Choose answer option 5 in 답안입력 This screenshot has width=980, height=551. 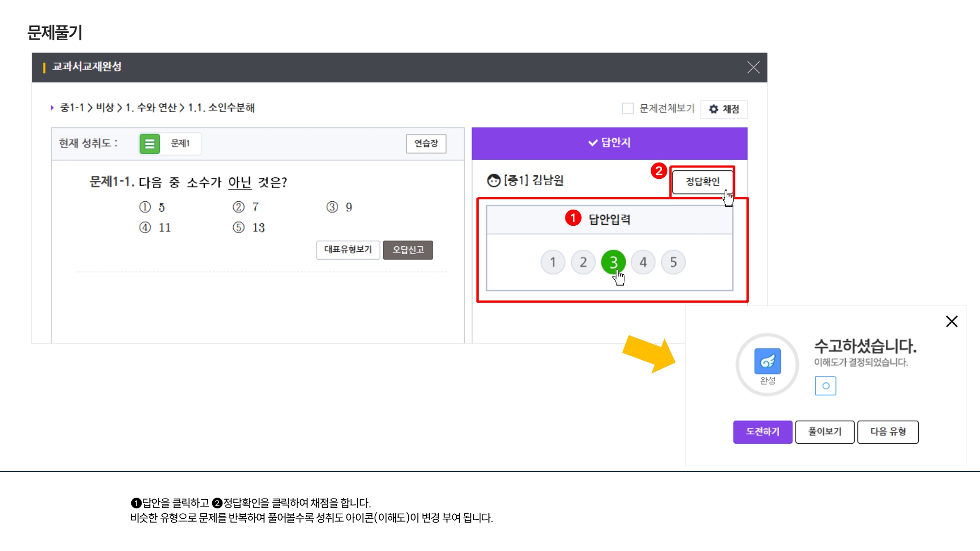tap(673, 262)
